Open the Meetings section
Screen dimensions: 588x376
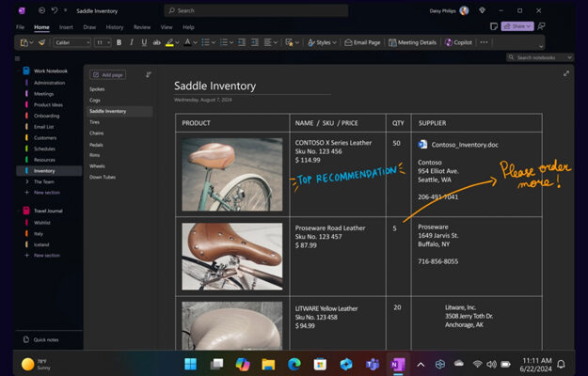[x=43, y=94]
